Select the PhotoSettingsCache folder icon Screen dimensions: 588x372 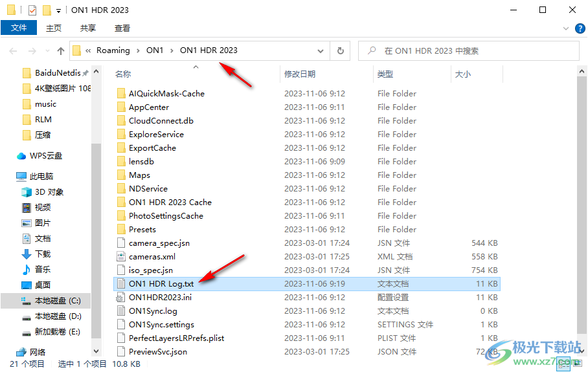coord(120,216)
